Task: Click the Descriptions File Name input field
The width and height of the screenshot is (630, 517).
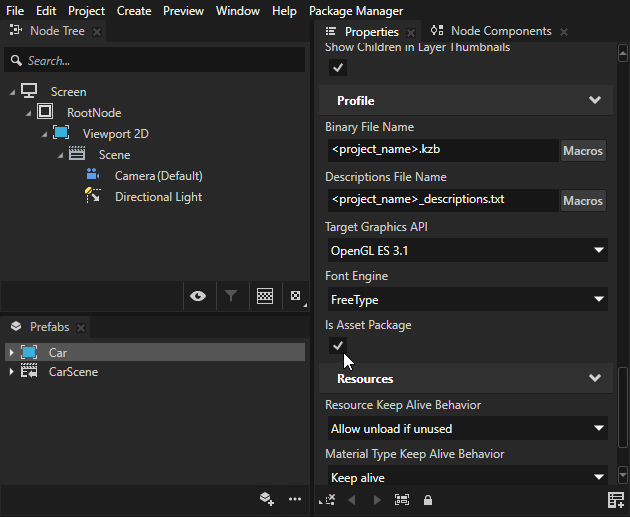Action: click(x=443, y=200)
